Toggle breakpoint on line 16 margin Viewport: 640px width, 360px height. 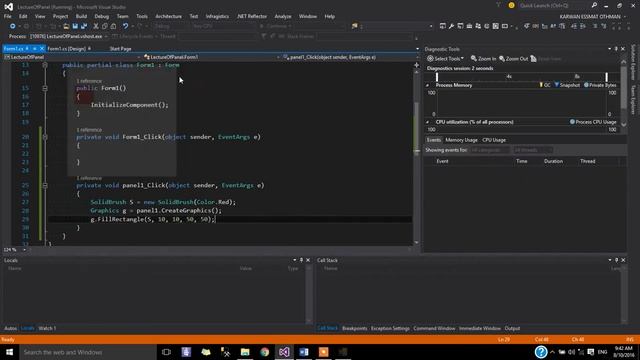pos(7,97)
